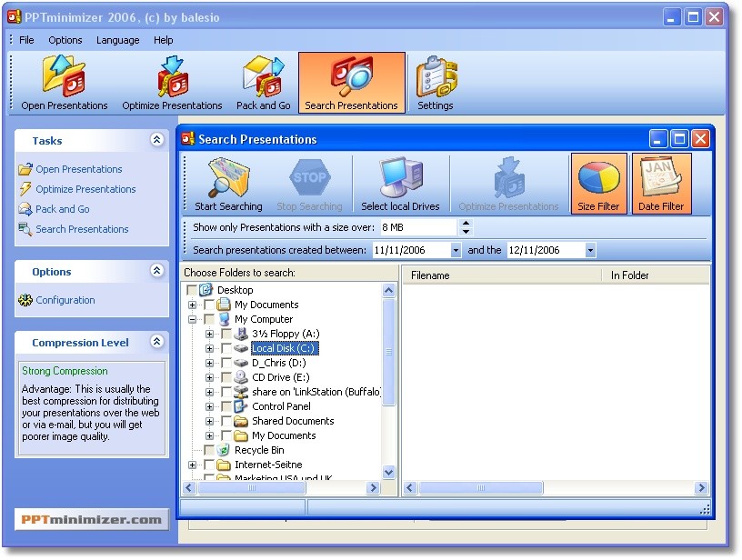742x560 pixels.
Task: Click the Internet-Seitne folder icon
Action: click(x=224, y=465)
